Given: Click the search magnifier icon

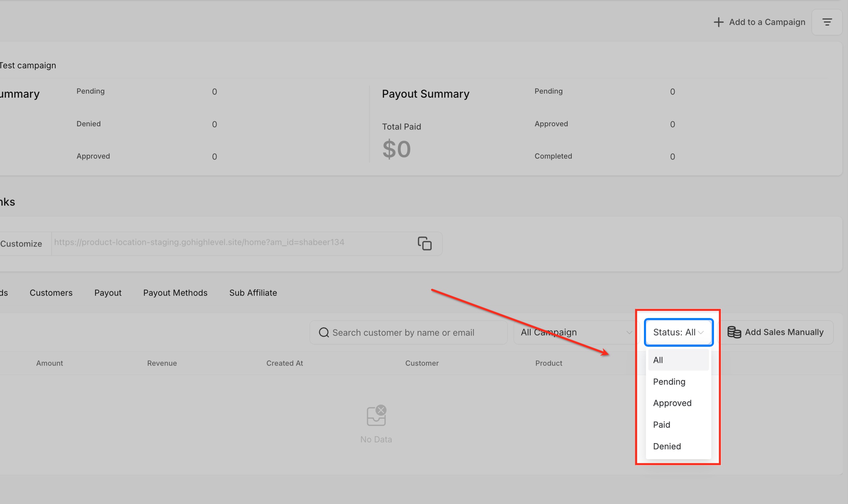Looking at the screenshot, I should point(324,332).
